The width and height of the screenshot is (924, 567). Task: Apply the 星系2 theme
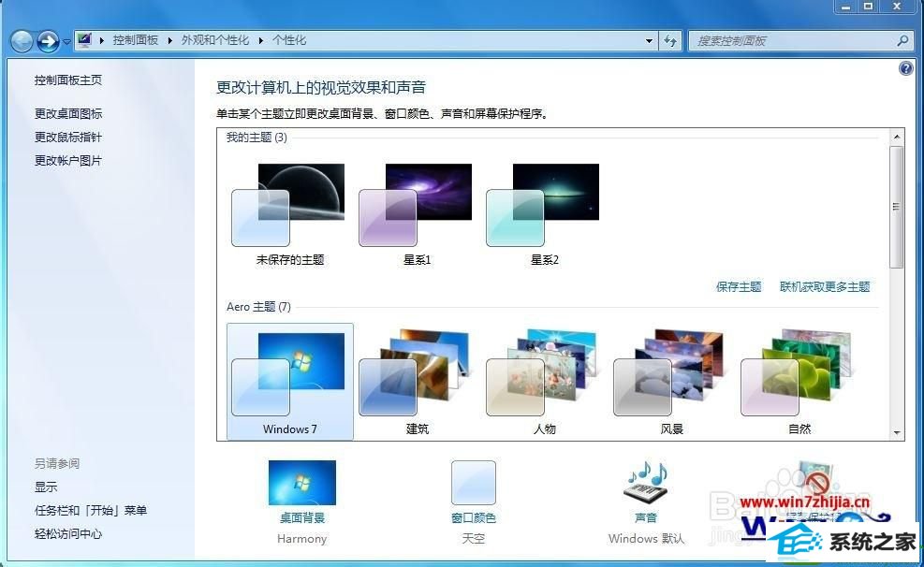pyautogui.click(x=545, y=215)
